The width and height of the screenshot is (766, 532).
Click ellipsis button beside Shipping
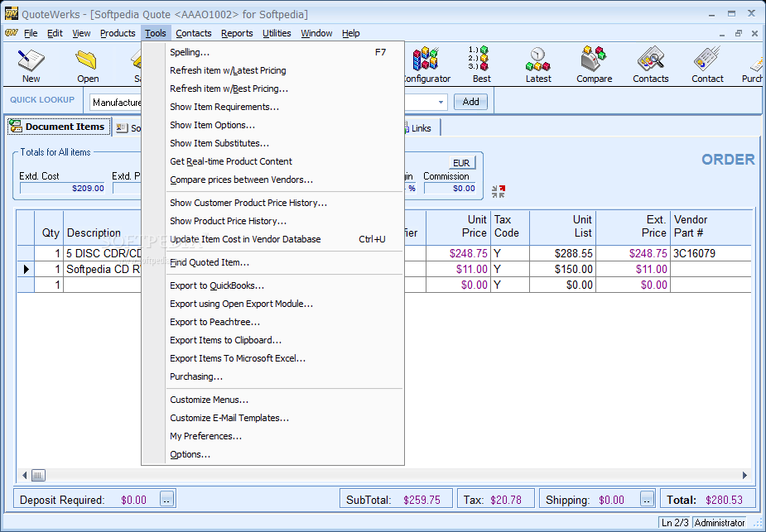pyautogui.click(x=647, y=499)
